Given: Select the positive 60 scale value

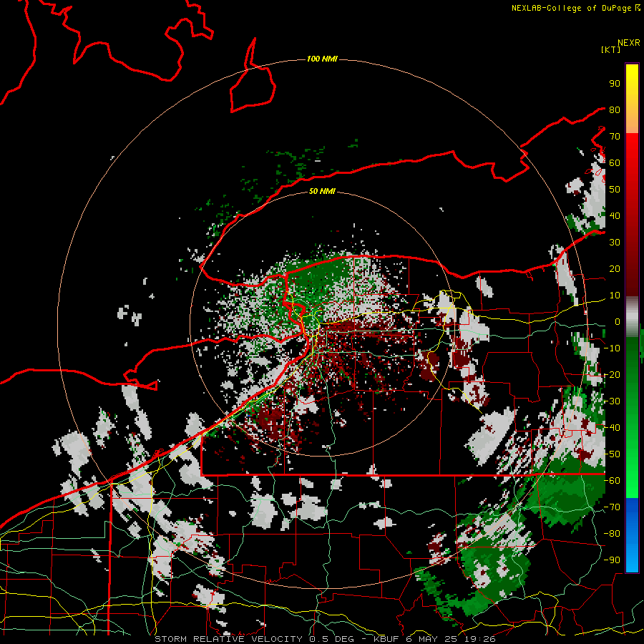Looking at the screenshot, I should click(x=615, y=162).
